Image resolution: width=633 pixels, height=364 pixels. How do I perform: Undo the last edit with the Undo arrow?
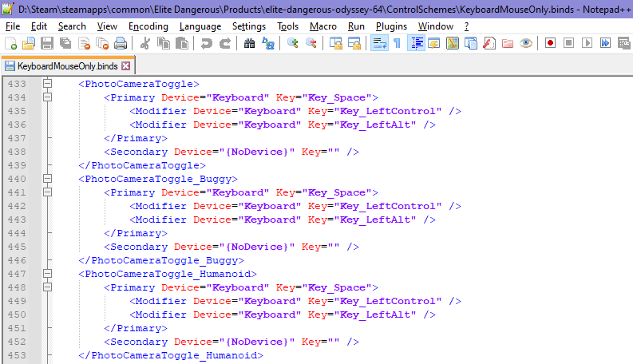click(x=206, y=43)
